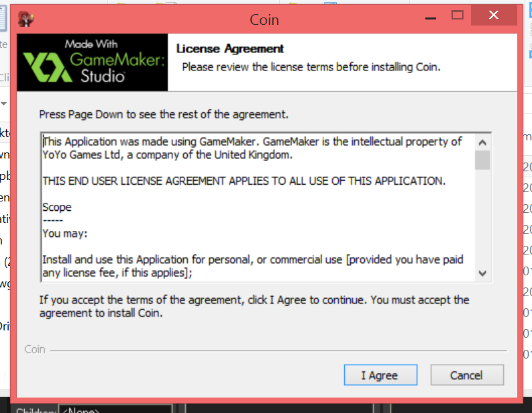Viewport: 532px width, 413px height.
Task: Click the 'You may:' line in license
Action: click(65, 234)
